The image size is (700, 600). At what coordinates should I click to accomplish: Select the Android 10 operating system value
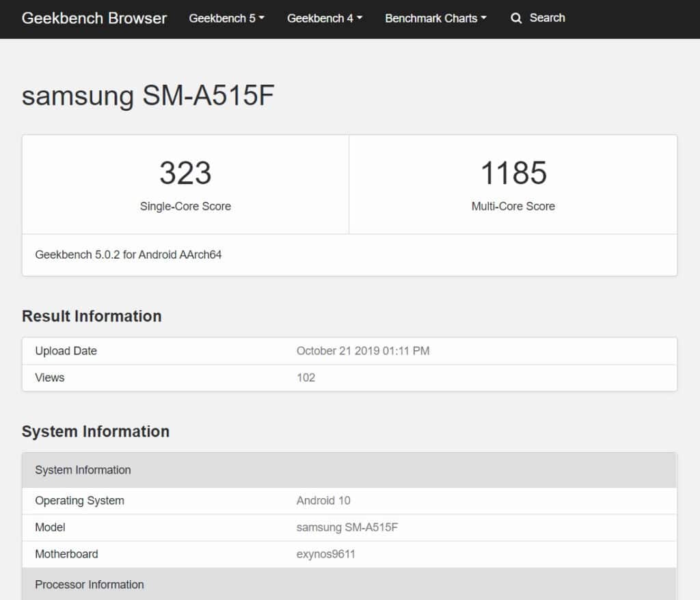pos(323,501)
